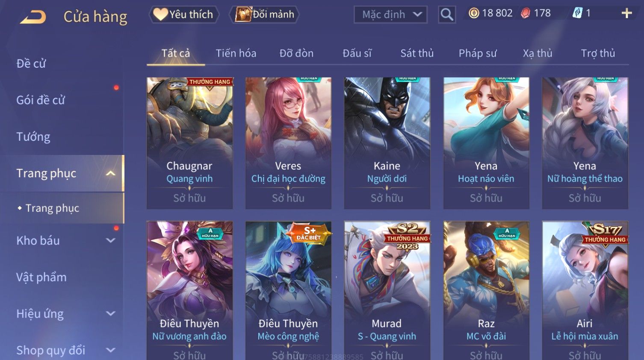
Task: Go back using the return arrow icon
Action: point(33,17)
